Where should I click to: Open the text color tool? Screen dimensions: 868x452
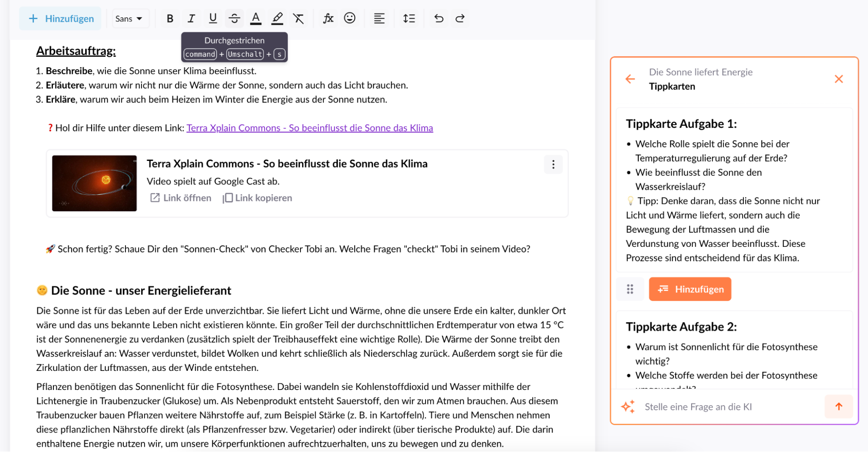click(x=256, y=18)
